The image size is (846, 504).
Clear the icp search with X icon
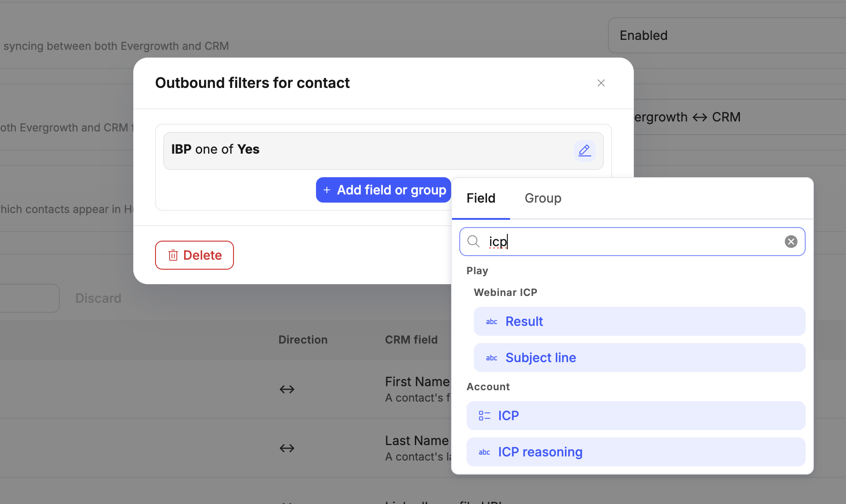point(791,242)
